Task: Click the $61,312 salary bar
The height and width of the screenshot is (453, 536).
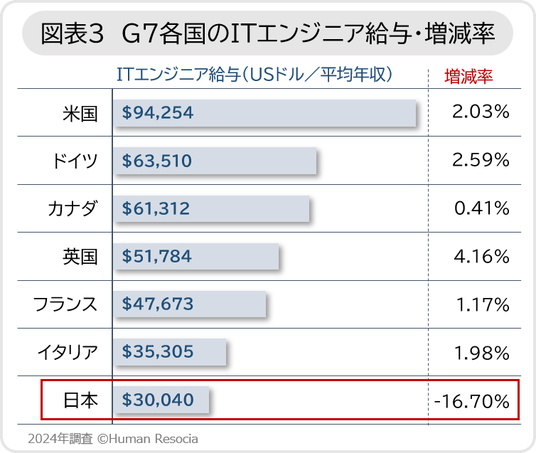Action: coord(212,209)
